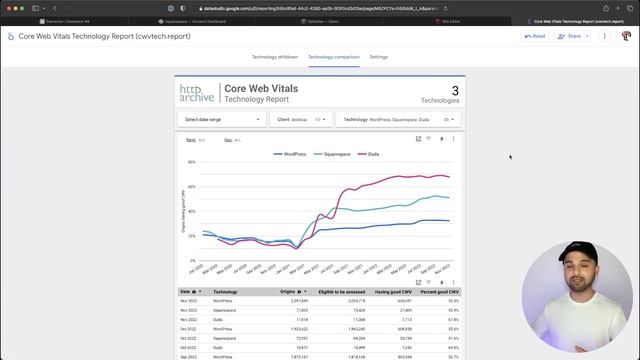The height and width of the screenshot is (360, 640).
Task: Open the report's three-dot more options menu
Action: pos(604,36)
